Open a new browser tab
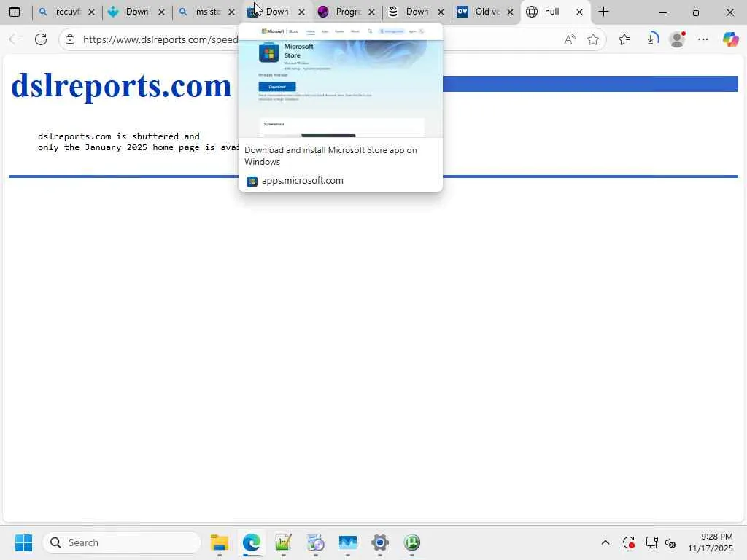Image resolution: width=747 pixels, height=560 pixels. [603, 12]
